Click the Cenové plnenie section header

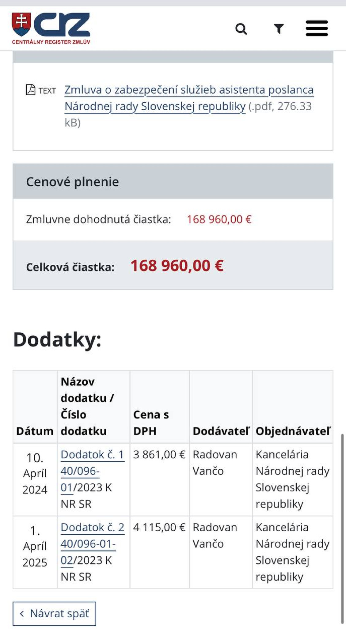(72, 182)
